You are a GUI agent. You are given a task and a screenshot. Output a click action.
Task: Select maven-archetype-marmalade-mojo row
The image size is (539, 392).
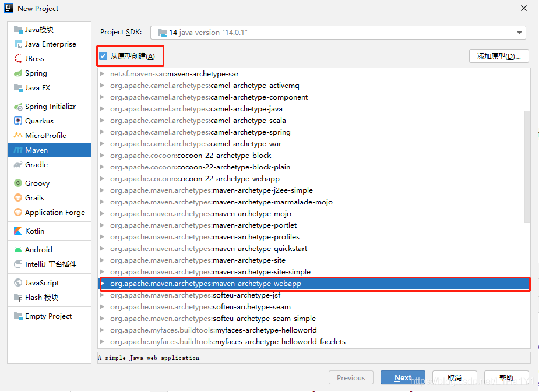314,202
